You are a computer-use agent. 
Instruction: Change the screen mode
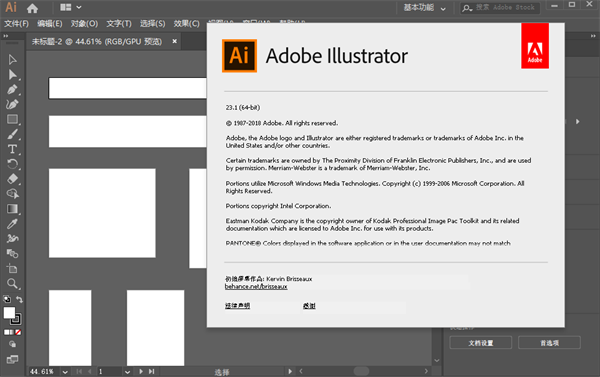12,359
